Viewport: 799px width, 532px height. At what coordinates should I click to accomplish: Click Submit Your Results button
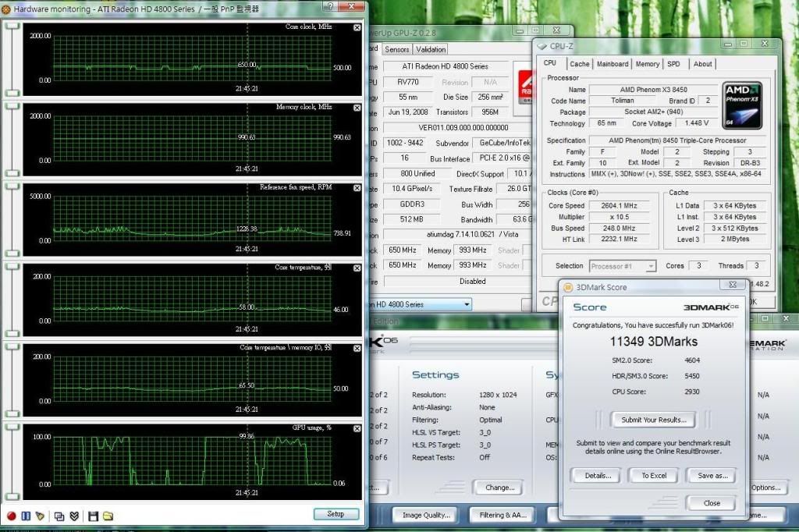coord(653,420)
